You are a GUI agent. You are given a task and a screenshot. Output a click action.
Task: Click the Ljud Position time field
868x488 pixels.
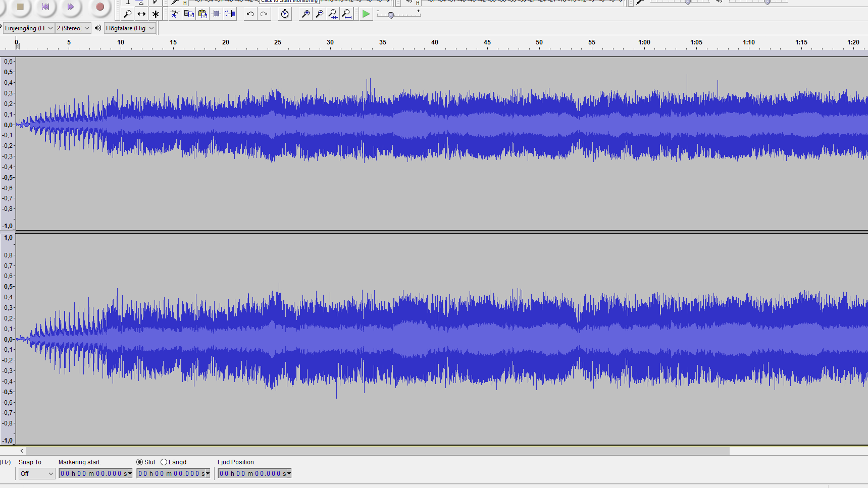coord(252,473)
